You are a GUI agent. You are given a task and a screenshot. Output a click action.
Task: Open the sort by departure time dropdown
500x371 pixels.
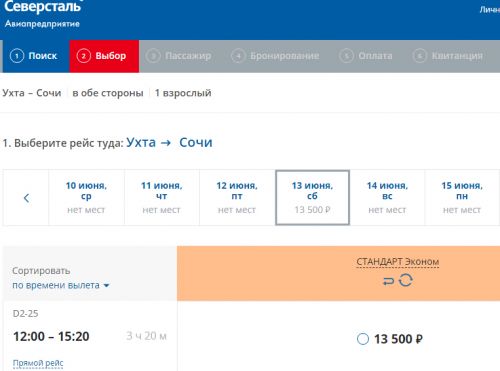(61, 285)
